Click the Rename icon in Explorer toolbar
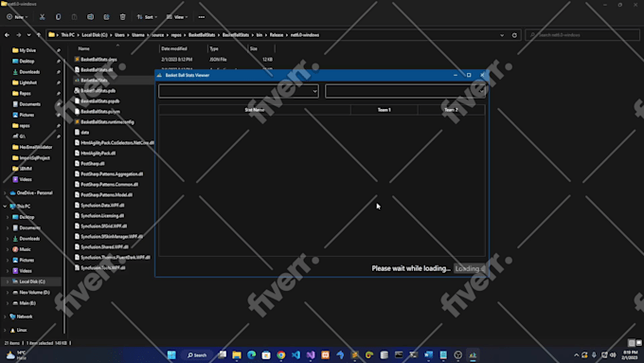The image size is (644, 363). tap(90, 17)
